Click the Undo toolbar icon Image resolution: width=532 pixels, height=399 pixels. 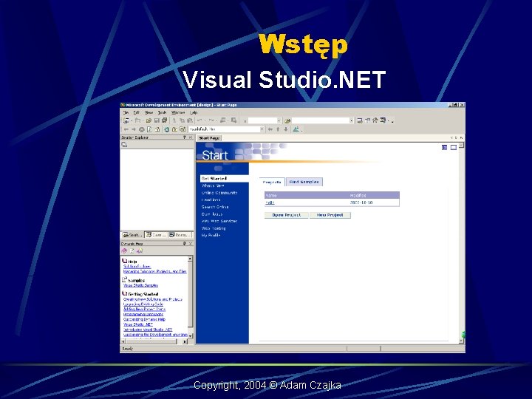tap(199, 120)
